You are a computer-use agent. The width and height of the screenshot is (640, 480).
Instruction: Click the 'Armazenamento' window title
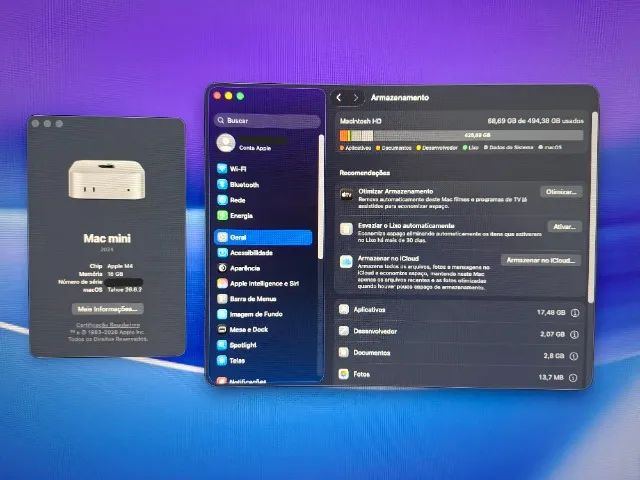click(400, 98)
